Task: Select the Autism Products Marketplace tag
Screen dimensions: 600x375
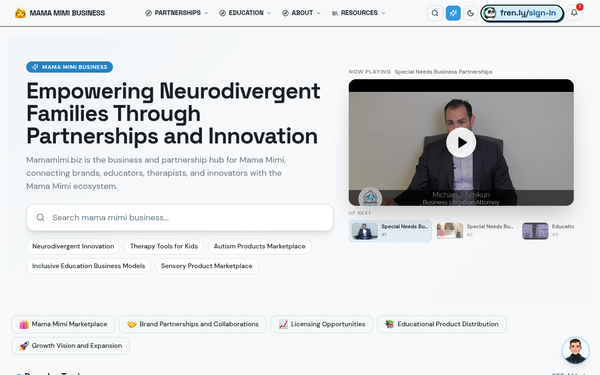Action: pyautogui.click(x=259, y=246)
